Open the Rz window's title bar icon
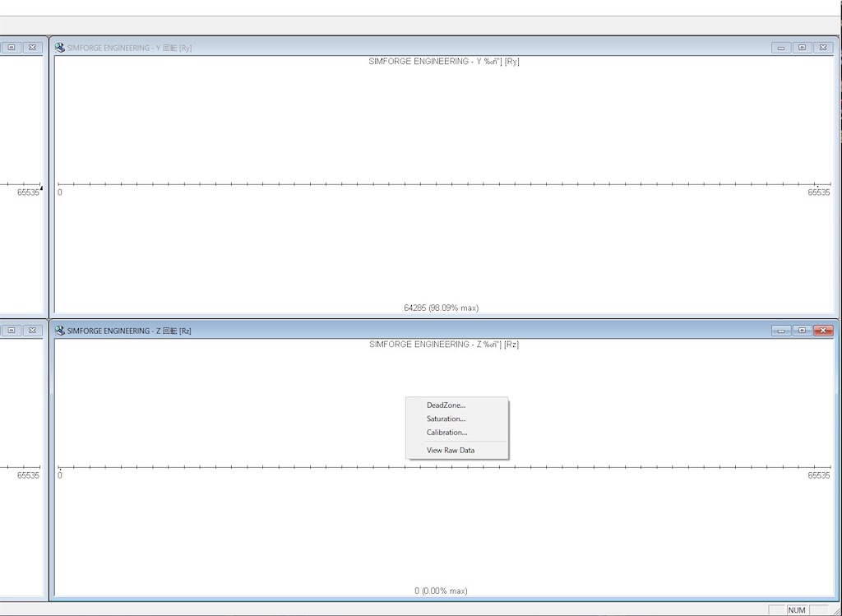This screenshot has height=616, width=842. click(59, 331)
